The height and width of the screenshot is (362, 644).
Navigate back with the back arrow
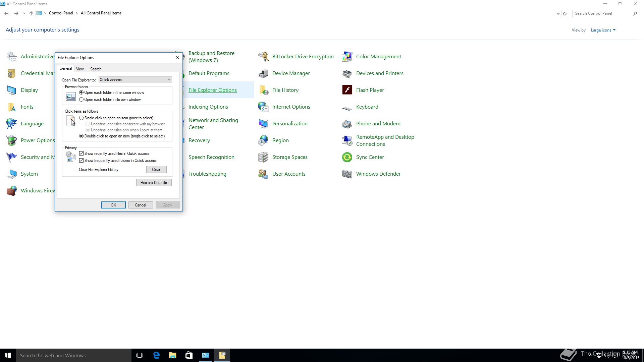pos(6,13)
